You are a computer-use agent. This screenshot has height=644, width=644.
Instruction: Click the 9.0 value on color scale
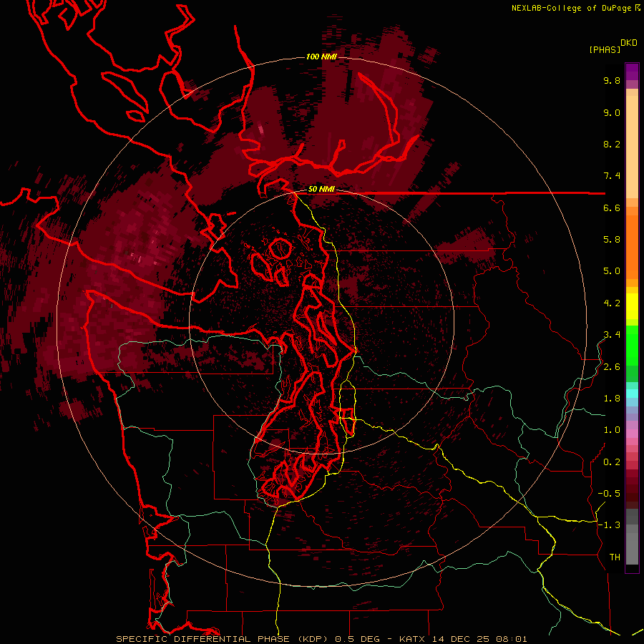[x=612, y=112]
